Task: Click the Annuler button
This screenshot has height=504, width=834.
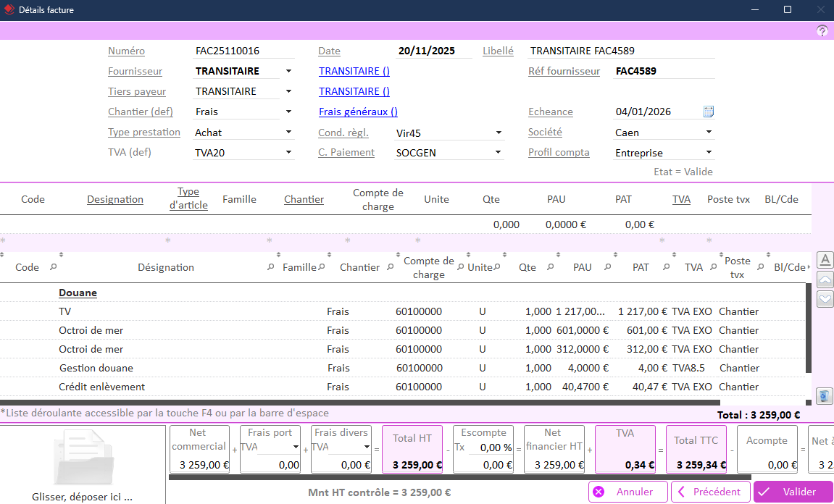Action: [x=627, y=492]
